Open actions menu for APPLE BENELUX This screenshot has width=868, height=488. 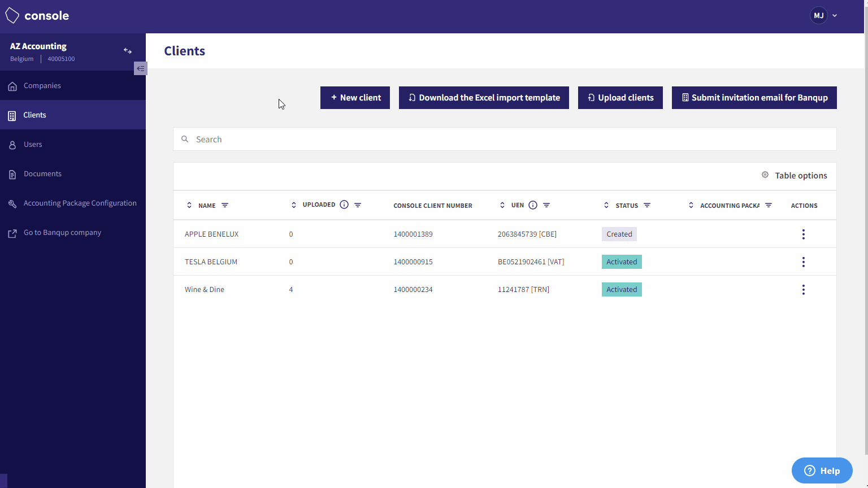804,234
